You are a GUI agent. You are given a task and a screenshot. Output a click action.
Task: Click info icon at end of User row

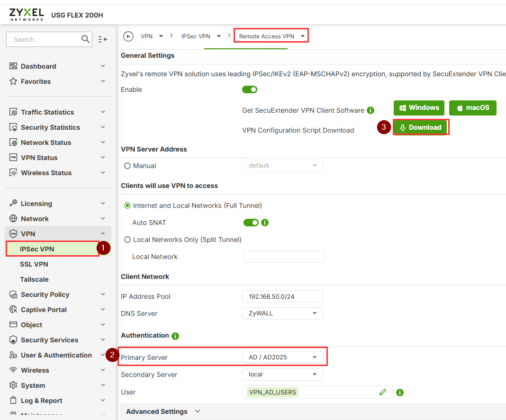coord(399,393)
